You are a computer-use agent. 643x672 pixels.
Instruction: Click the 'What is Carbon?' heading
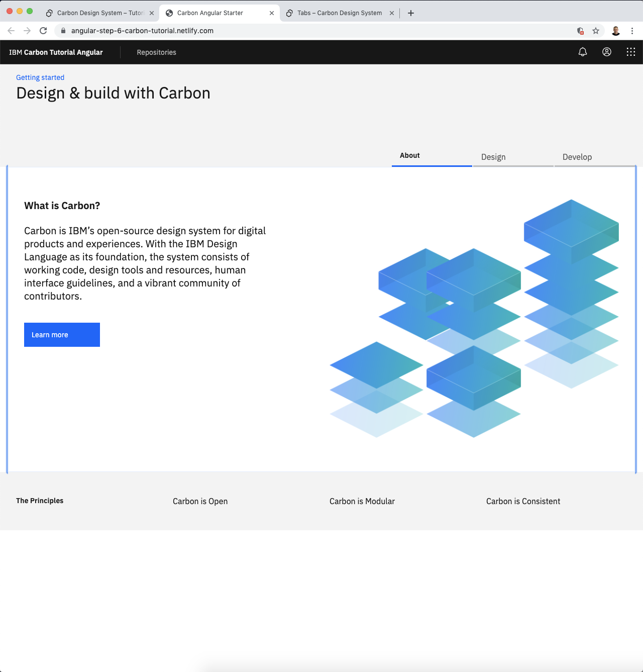click(62, 206)
